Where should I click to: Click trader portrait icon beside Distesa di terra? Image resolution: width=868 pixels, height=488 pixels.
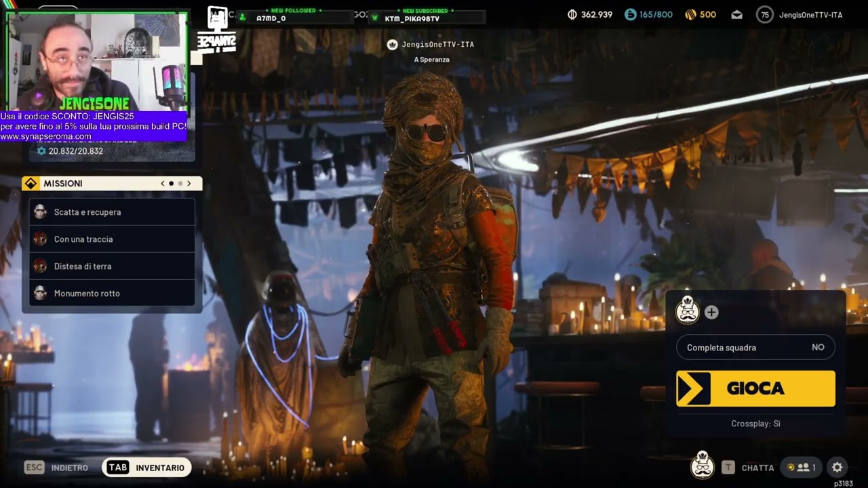pyautogui.click(x=40, y=266)
